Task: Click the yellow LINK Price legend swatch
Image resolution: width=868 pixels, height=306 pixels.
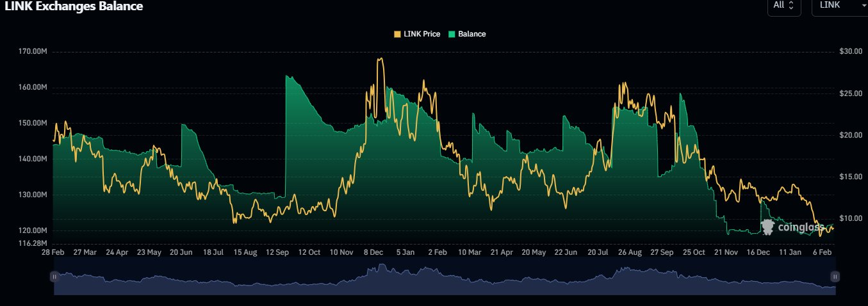Action: tap(397, 34)
